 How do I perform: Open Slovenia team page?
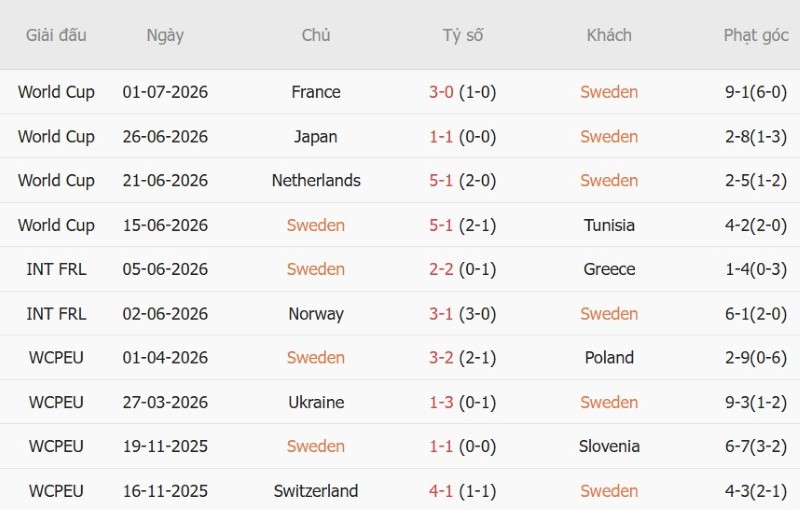[609, 446]
